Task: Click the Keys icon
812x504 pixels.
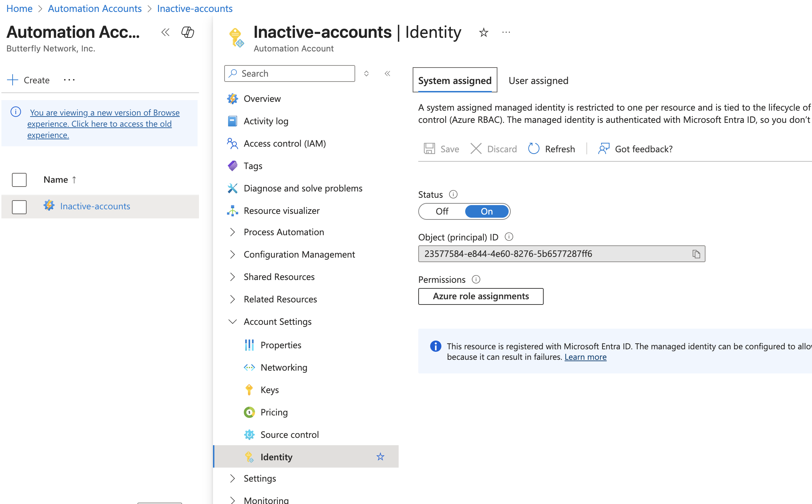Action: [x=249, y=390]
